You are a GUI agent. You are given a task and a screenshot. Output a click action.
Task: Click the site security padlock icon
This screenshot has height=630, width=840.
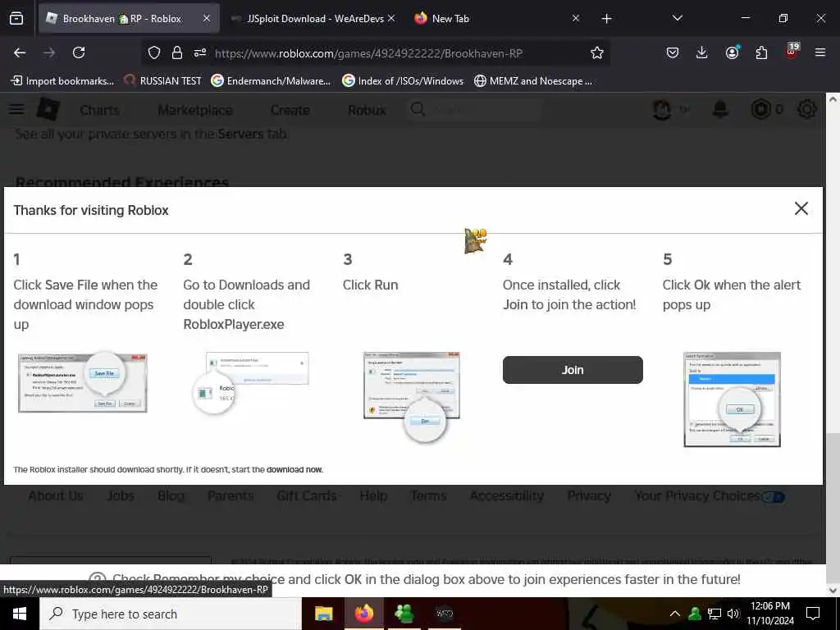tap(177, 52)
